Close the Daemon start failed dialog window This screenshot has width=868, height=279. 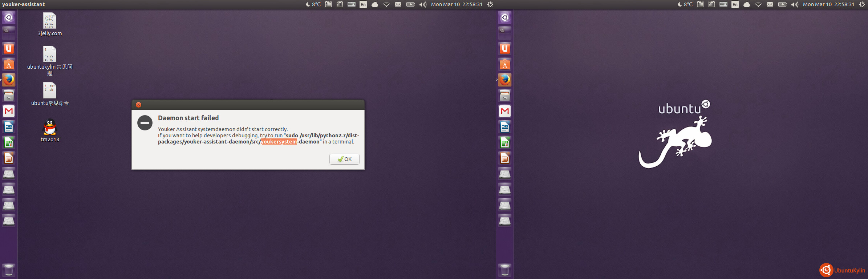[x=138, y=105]
